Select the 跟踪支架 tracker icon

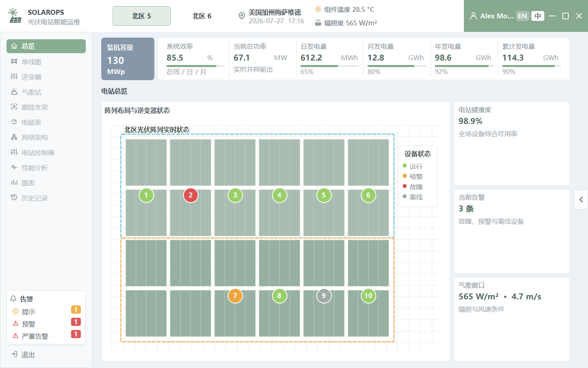pos(14,107)
